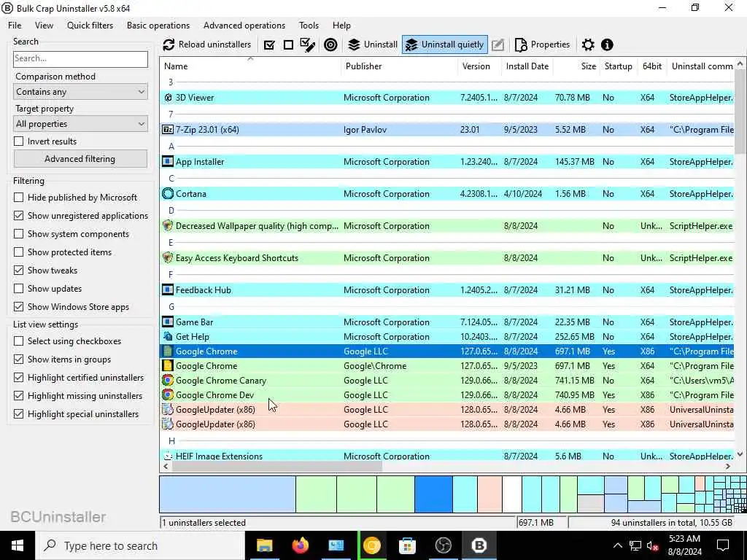This screenshot has width=747, height=560.
Task: Open the Advanced operations menu
Action: 244,26
